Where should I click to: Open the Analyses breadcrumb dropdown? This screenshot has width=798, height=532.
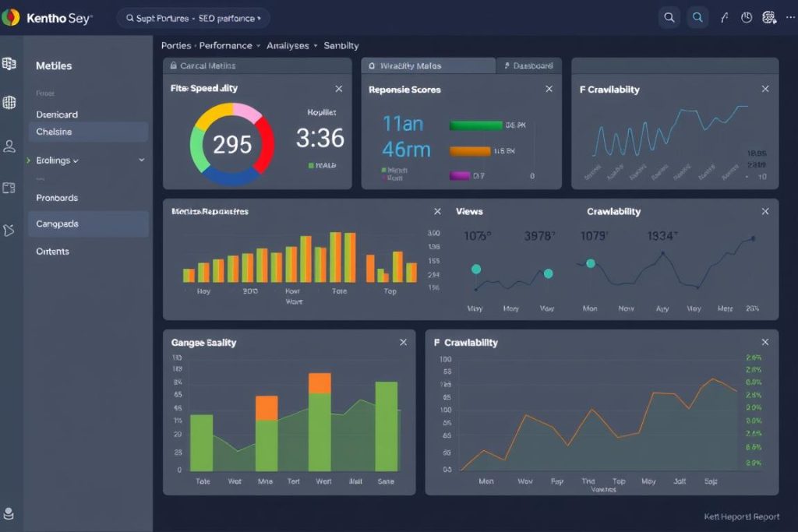(x=291, y=46)
